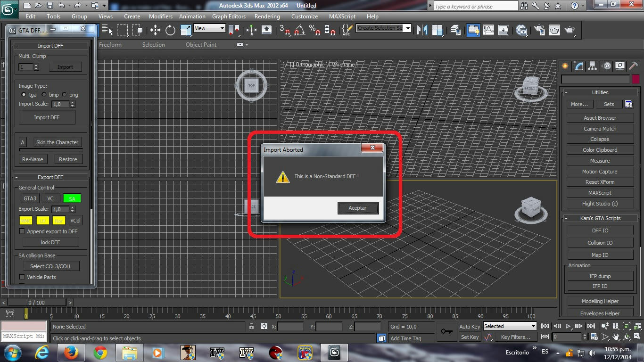
Task: Open the Create Selection Set combo box
Action: 383,28
